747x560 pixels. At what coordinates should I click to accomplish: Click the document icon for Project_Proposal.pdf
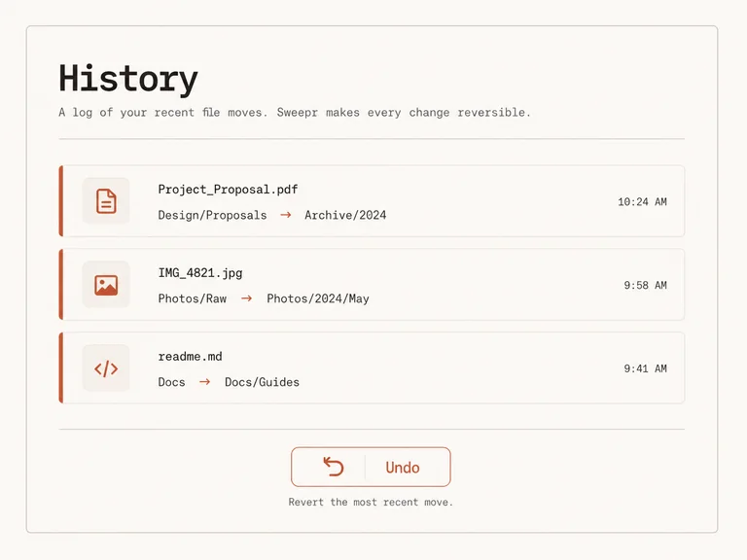coord(106,201)
